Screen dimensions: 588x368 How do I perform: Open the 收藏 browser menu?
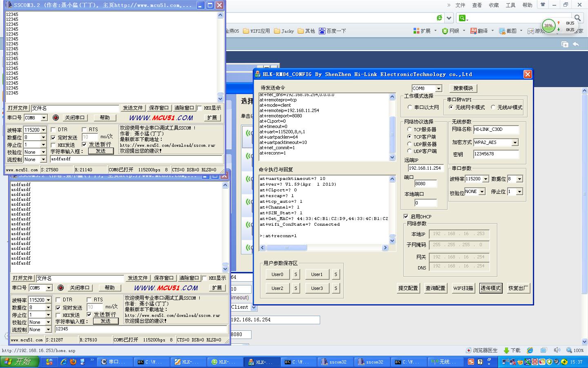click(494, 5)
